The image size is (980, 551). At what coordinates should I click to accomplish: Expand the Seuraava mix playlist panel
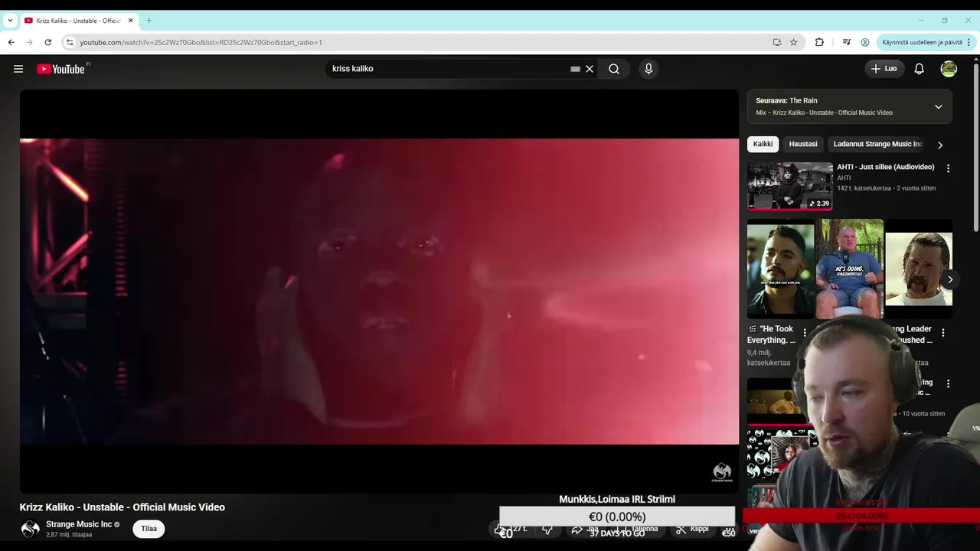pos(938,106)
